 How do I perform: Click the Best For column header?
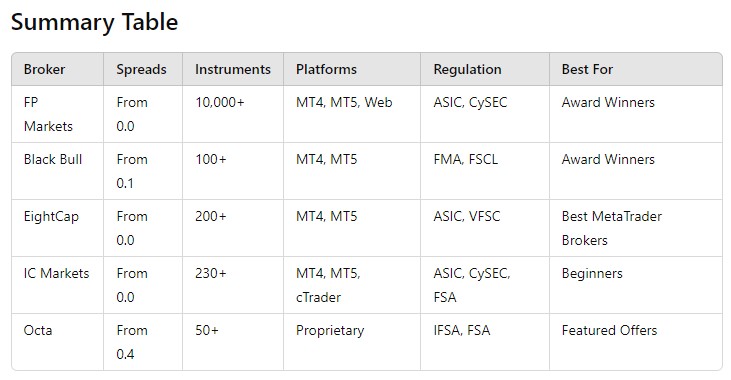tap(587, 69)
